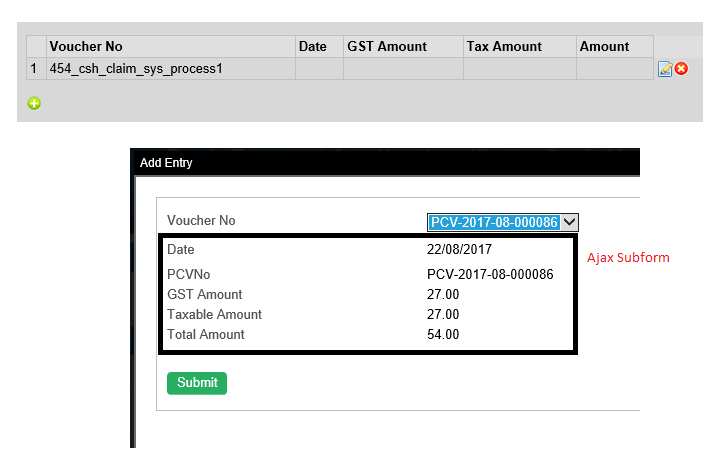The image size is (720, 461).
Task: Click the PCVNo value in the subform
Action: 490,274
